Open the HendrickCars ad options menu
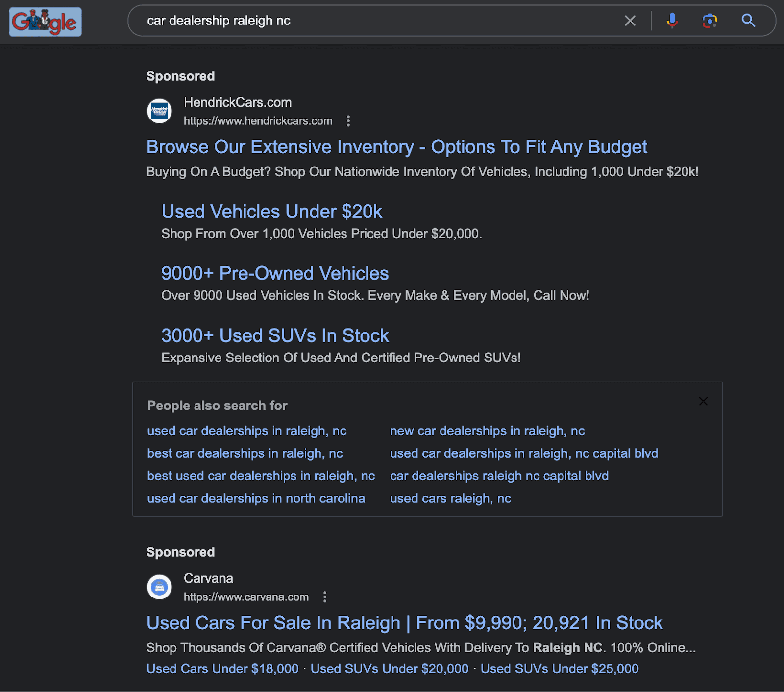 tap(348, 121)
